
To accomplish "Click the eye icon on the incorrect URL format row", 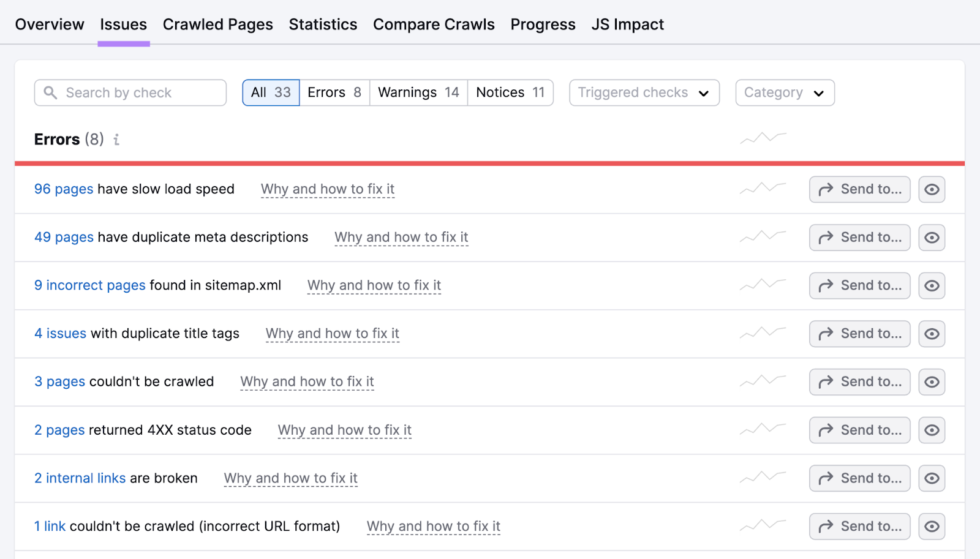I will pos(932,526).
